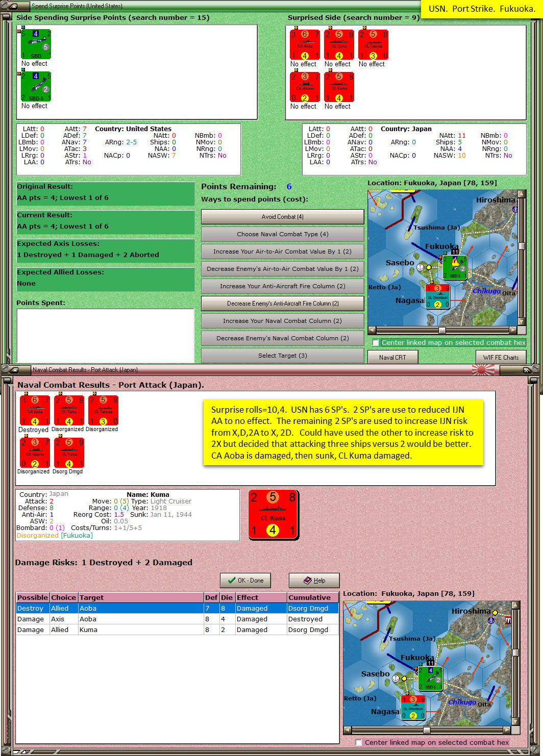Screen dimensions: 543x756
Task: Click Decrease Enemy's Anti-Aircraft Fire Column (2)
Action: 282,304
